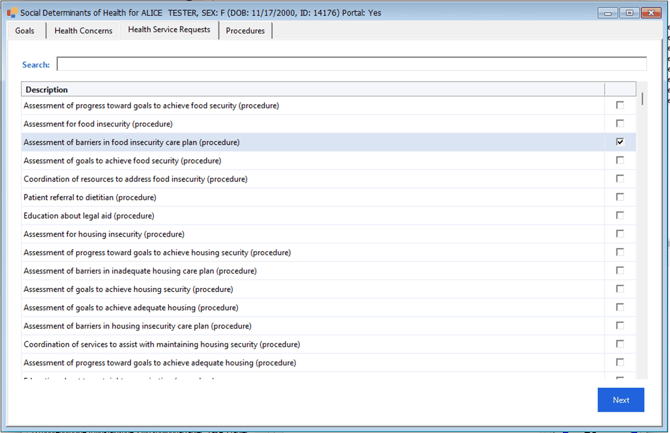
Task: Go to the Procedures tab
Action: pos(245,31)
